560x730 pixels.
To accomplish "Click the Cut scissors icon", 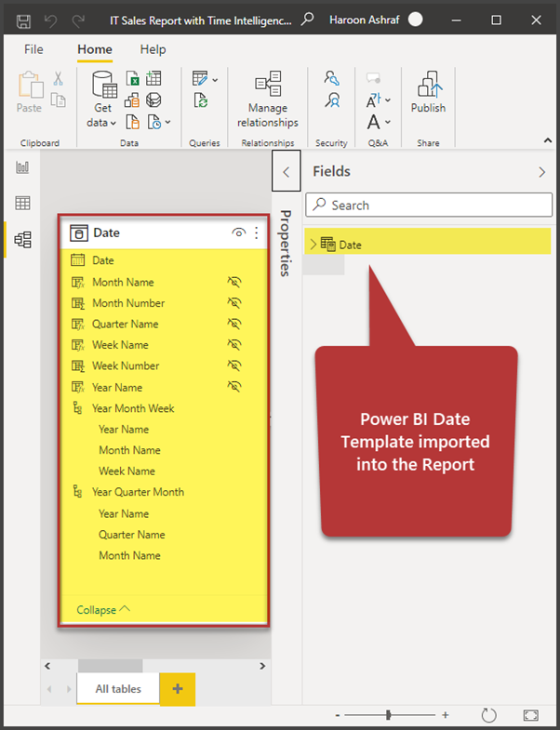I will pos(58,78).
